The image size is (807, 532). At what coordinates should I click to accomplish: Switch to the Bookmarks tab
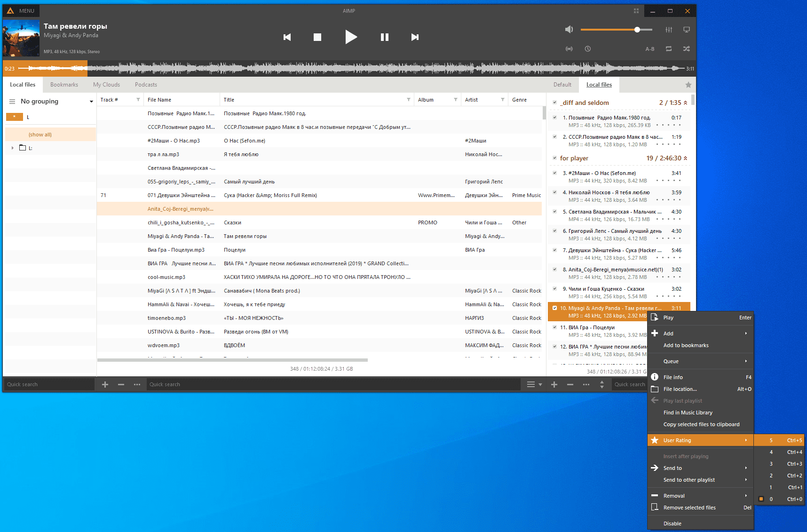(x=64, y=85)
